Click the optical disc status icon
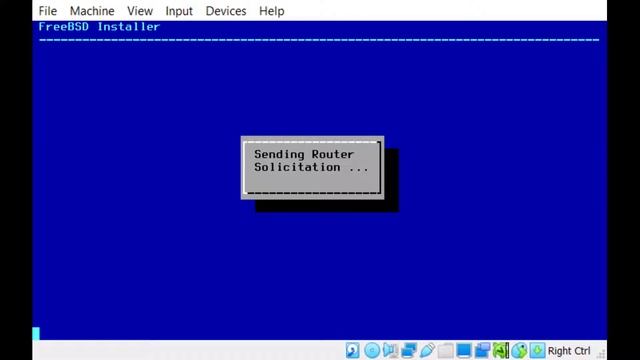 click(x=372, y=351)
